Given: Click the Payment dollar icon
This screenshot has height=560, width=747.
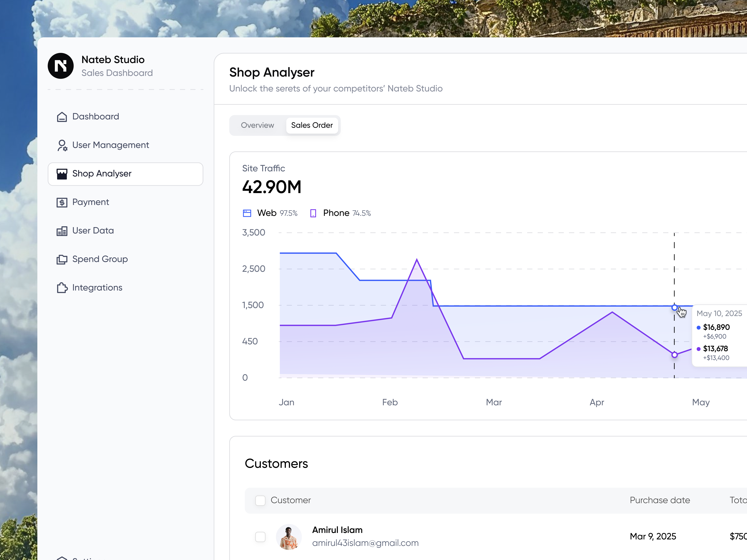Looking at the screenshot, I should pyautogui.click(x=62, y=203).
